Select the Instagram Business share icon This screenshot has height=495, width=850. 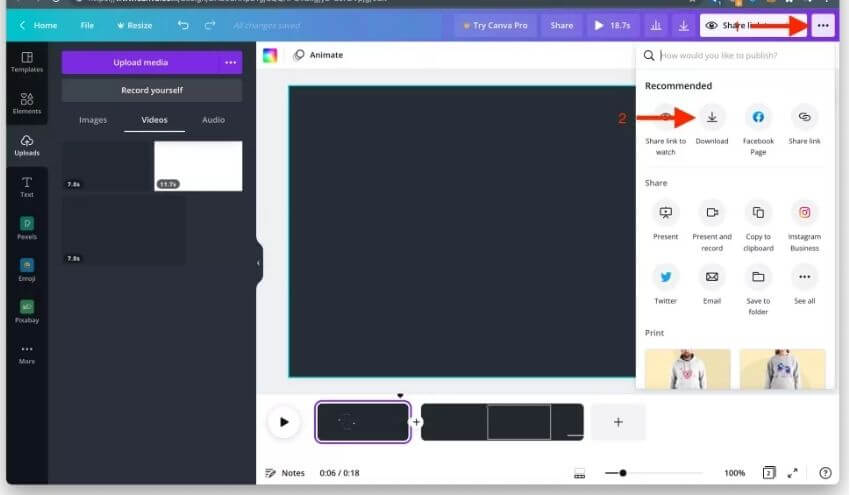pos(804,213)
